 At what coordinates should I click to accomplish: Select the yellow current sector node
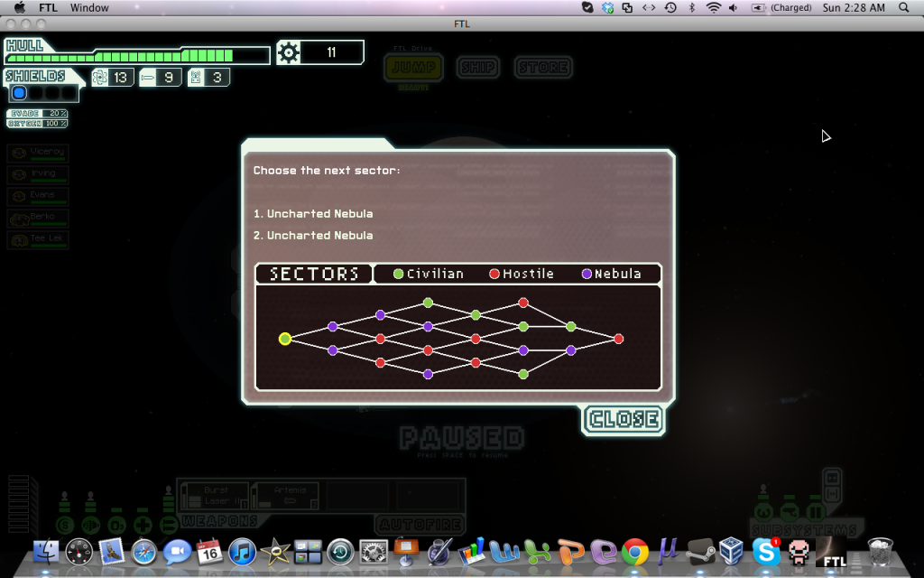pos(284,339)
